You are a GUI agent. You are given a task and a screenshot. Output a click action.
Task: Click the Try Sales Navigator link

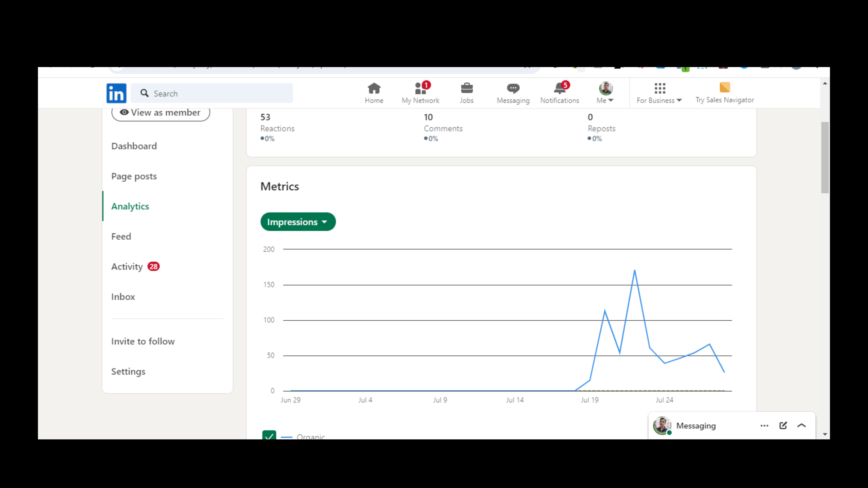point(725,100)
